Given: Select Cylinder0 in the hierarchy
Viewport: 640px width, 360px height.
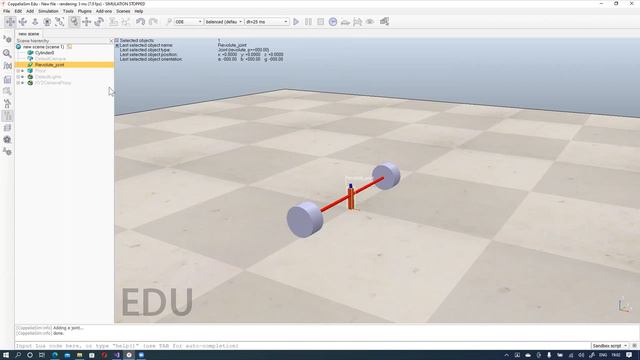Looking at the screenshot, I should point(44,53).
